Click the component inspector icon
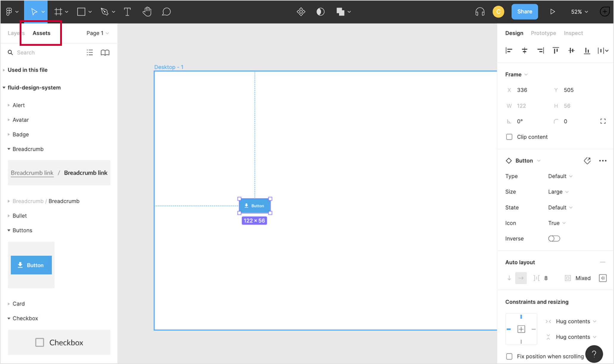 pyautogui.click(x=587, y=161)
